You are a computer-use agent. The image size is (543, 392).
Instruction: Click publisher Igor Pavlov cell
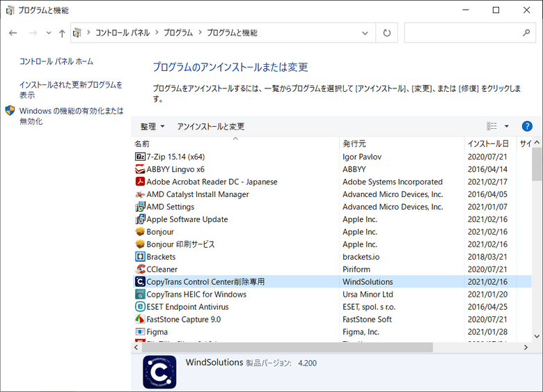(x=362, y=157)
